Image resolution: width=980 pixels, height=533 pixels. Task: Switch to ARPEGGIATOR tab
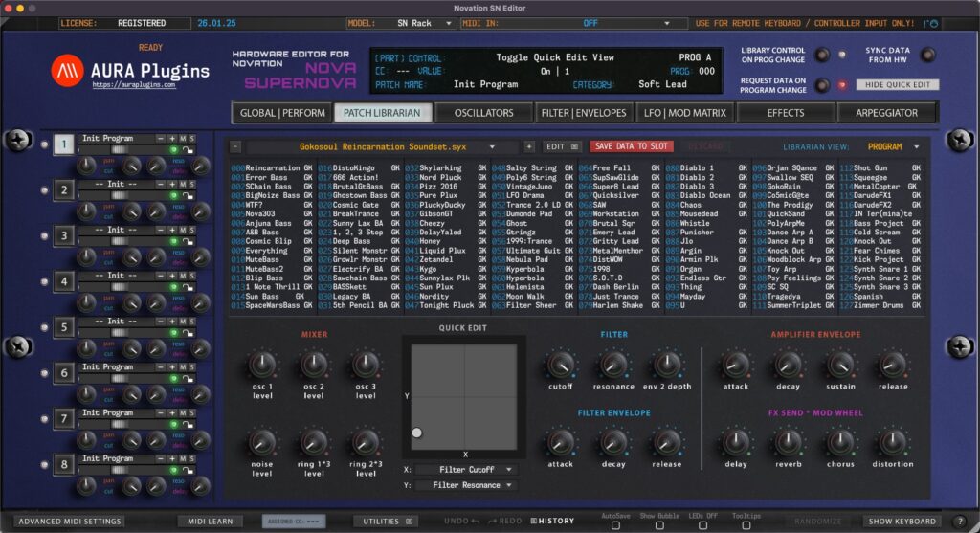886,113
